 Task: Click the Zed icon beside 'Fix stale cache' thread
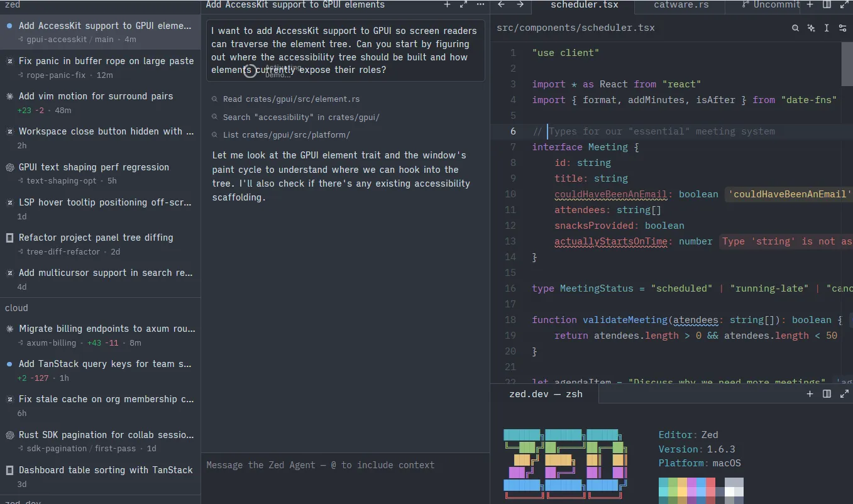click(9, 399)
